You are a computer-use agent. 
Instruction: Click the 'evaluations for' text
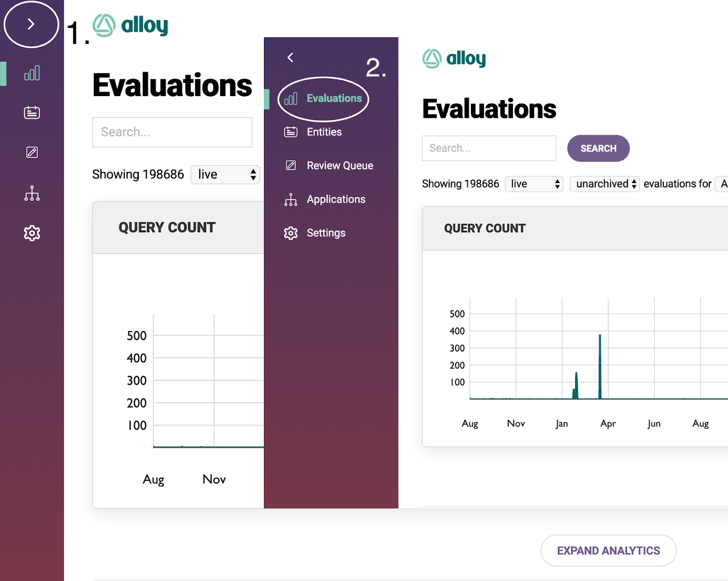click(x=677, y=184)
